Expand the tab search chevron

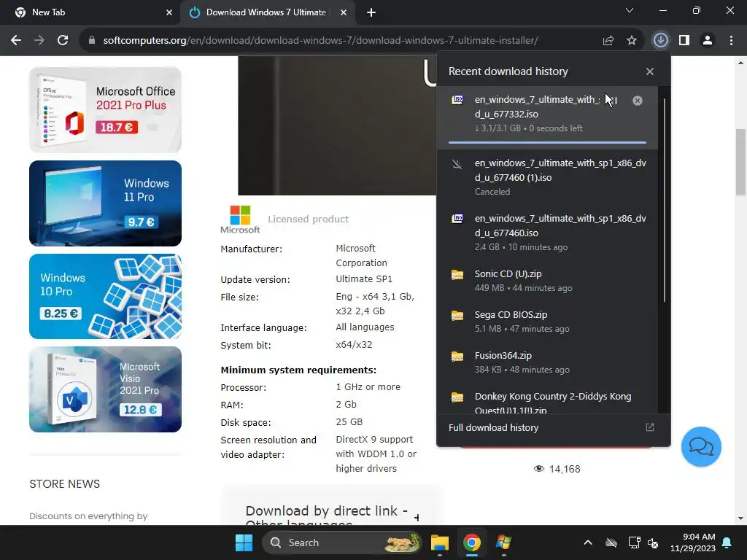630,10
